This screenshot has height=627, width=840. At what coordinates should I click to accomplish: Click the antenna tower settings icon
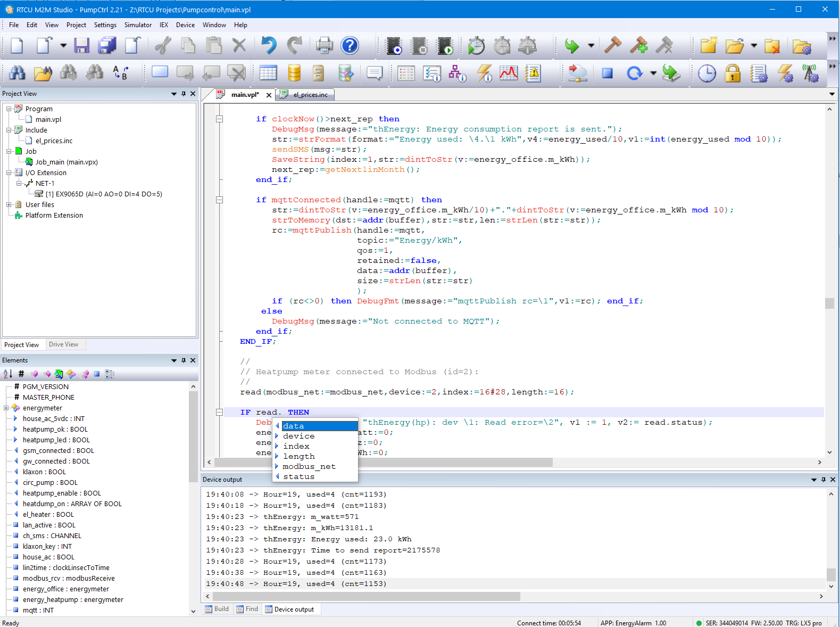tap(811, 73)
